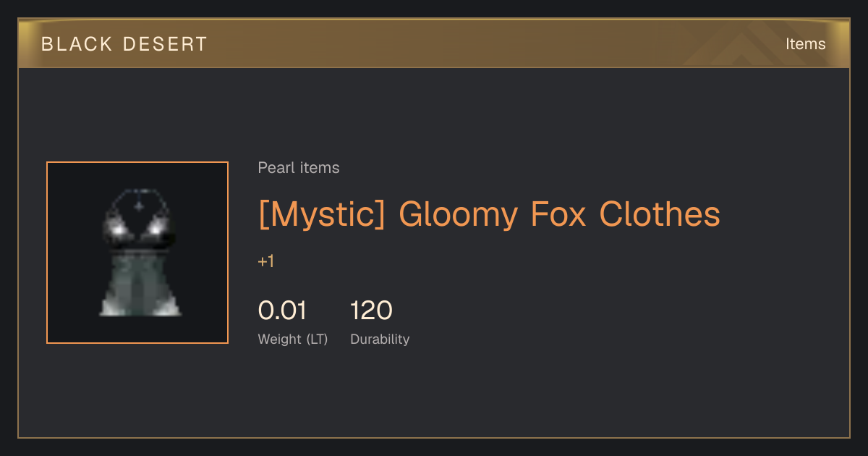This screenshot has width=868, height=456.
Task: Click the top garment in the item icon
Action: pos(139,219)
